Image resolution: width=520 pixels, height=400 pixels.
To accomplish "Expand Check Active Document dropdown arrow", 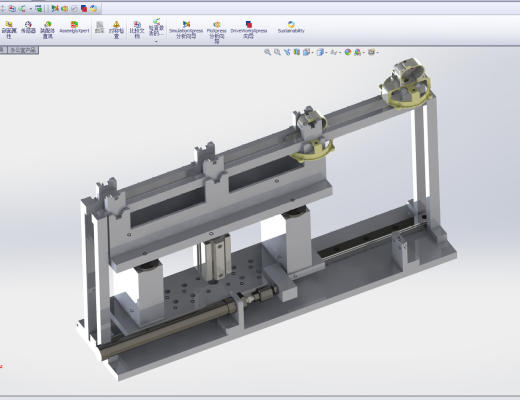I will [x=156, y=41].
